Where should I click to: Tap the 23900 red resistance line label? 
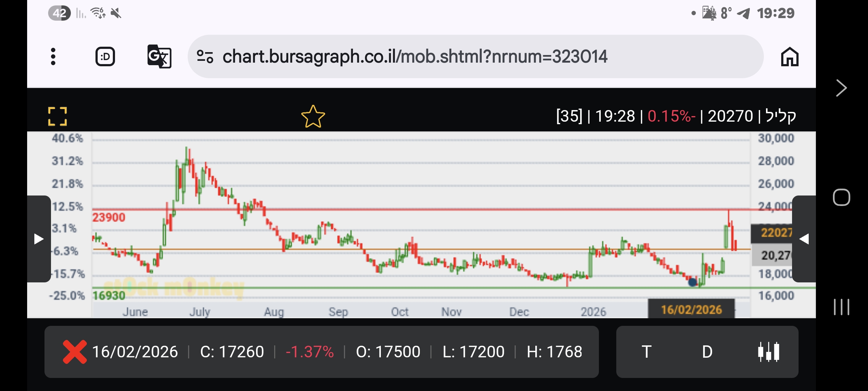[109, 218]
